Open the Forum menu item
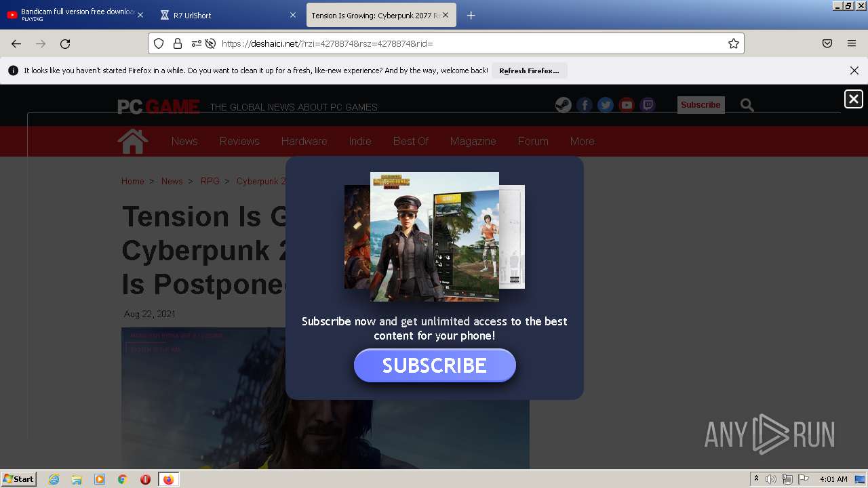 (x=533, y=141)
